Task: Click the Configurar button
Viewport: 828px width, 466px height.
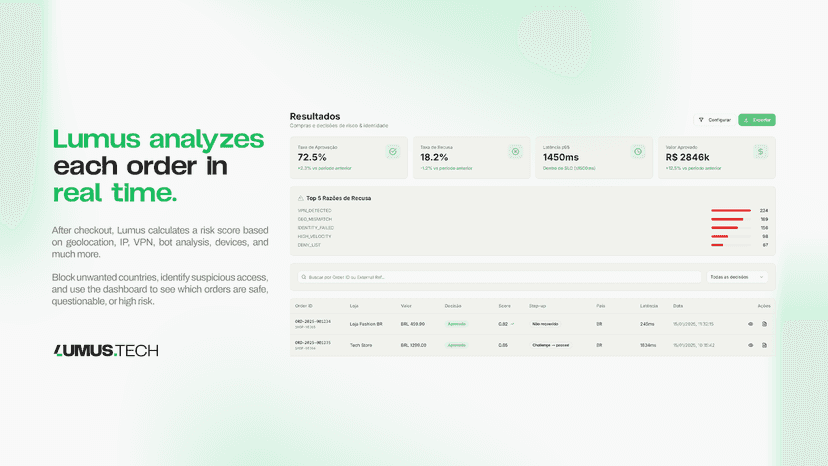Action: pos(714,120)
